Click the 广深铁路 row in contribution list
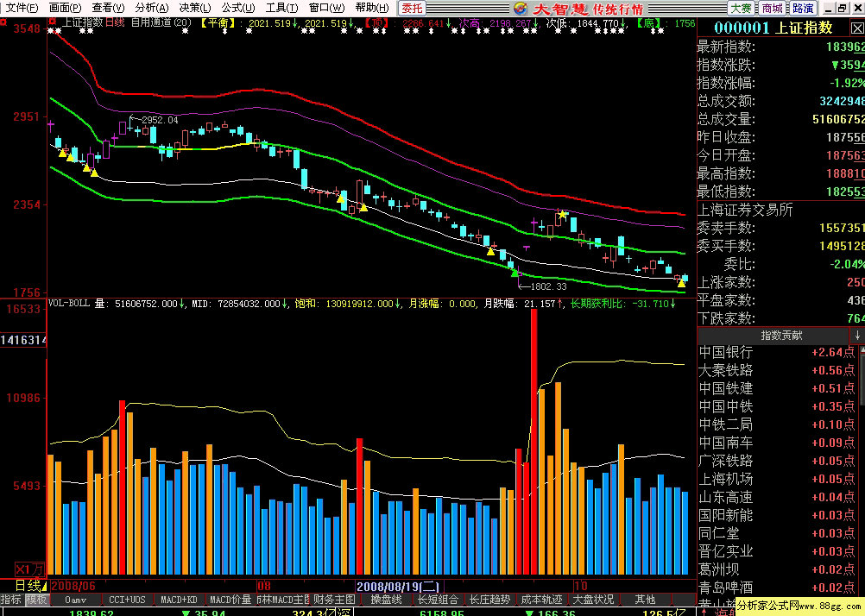Image resolution: width=865 pixels, height=616 pixels. [777, 461]
